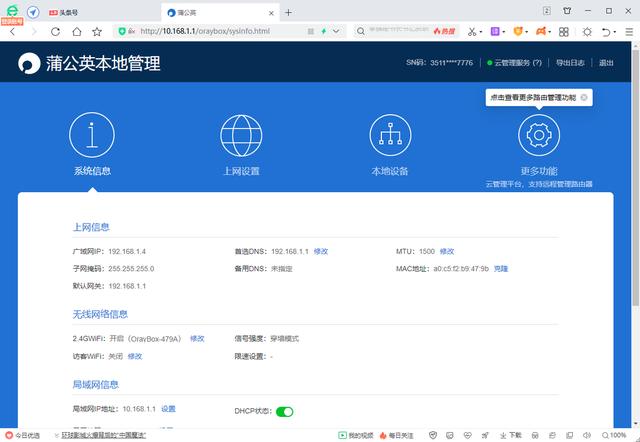Select the 本地设备 network tree icon

[390, 135]
